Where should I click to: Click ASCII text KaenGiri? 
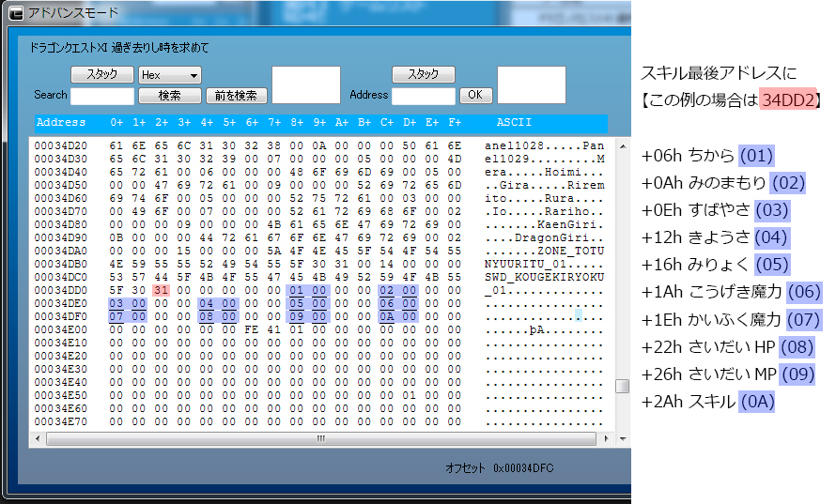click(x=566, y=224)
